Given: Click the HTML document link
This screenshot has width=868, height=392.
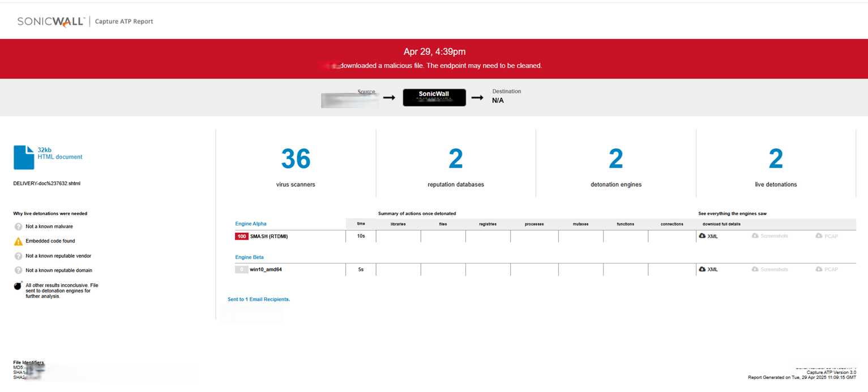Looking at the screenshot, I should point(60,157).
